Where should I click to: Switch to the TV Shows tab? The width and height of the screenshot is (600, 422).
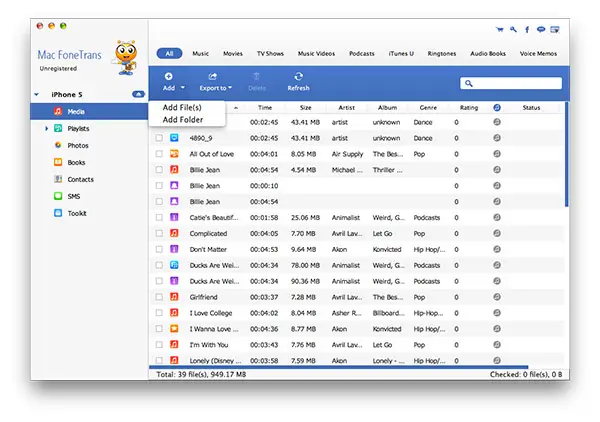click(270, 54)
